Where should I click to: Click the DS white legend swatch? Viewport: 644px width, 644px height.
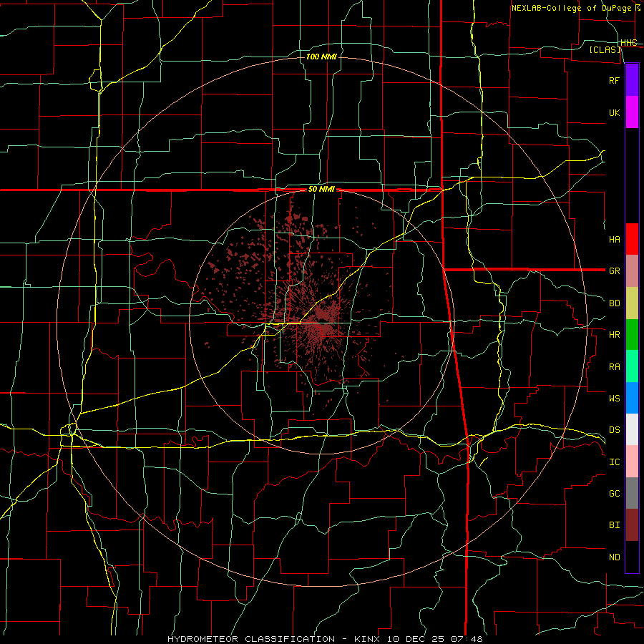click(x=632, y=429)
